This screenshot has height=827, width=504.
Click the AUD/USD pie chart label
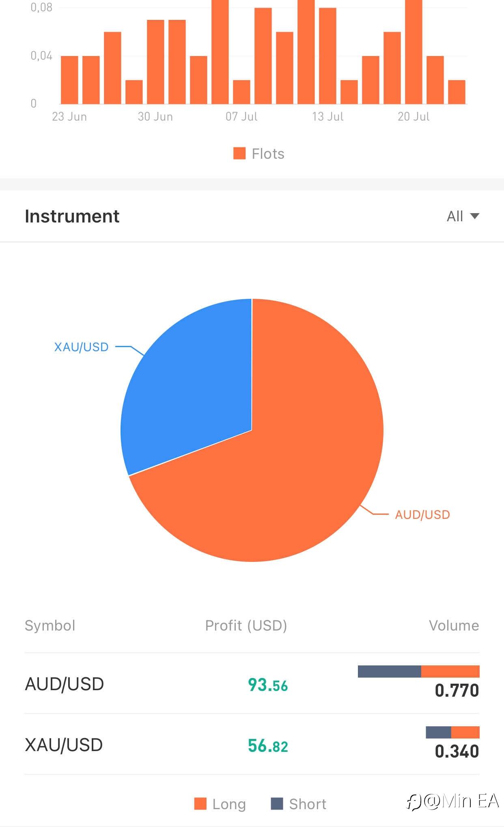click(x=422, y=515)
